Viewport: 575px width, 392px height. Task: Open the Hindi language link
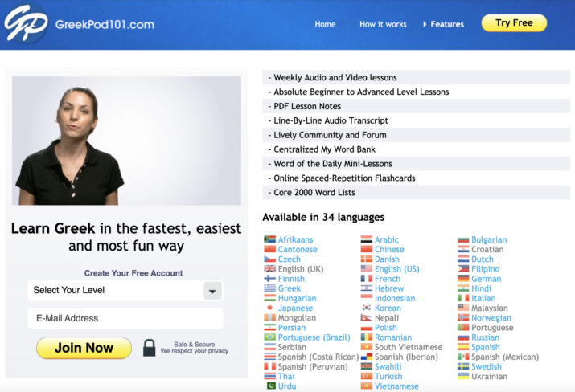(x=481, y=288)
